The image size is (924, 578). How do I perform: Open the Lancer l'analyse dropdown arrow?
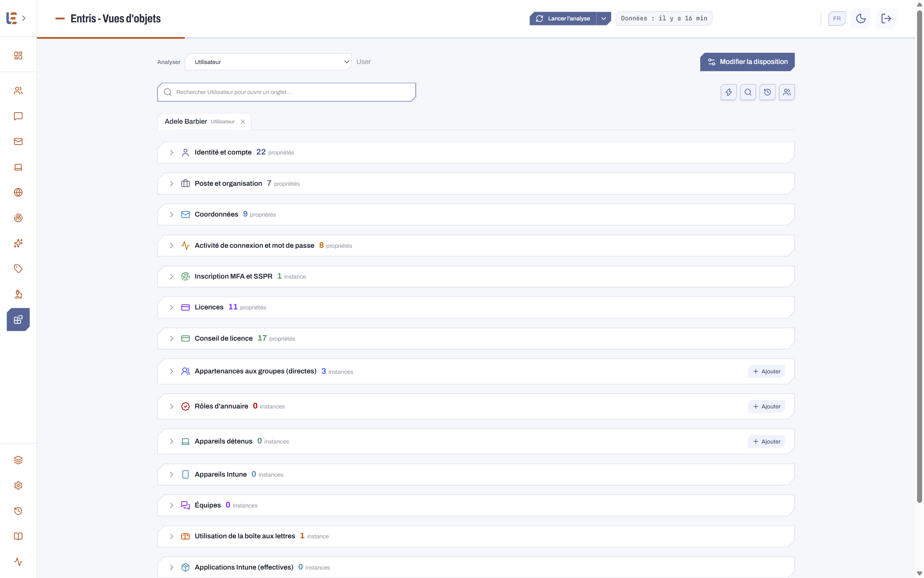coord(604,18)
